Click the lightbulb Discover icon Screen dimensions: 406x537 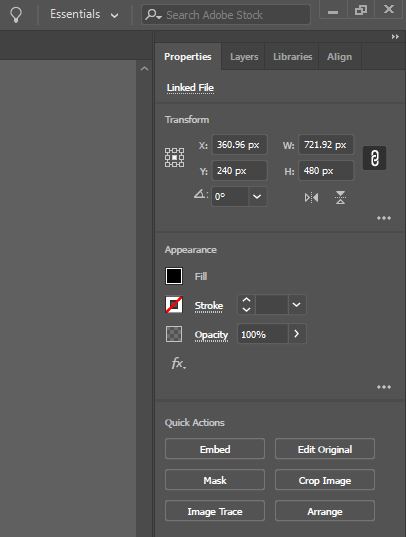[16, 15]
